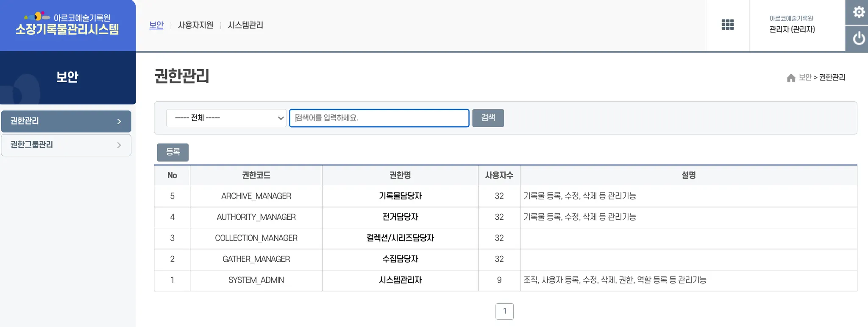Open the grid apps menu icon
This screenshot has height=327, width=868.
pos(727,25)
